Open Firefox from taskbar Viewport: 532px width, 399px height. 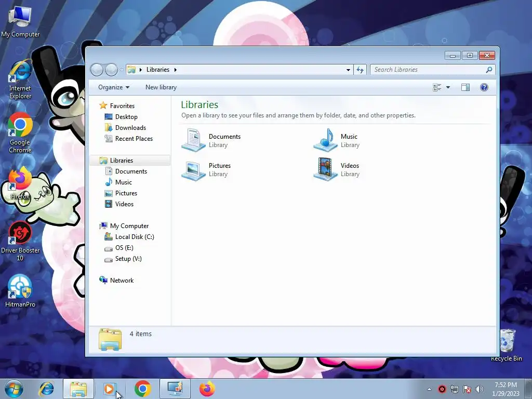coord(207,389)
